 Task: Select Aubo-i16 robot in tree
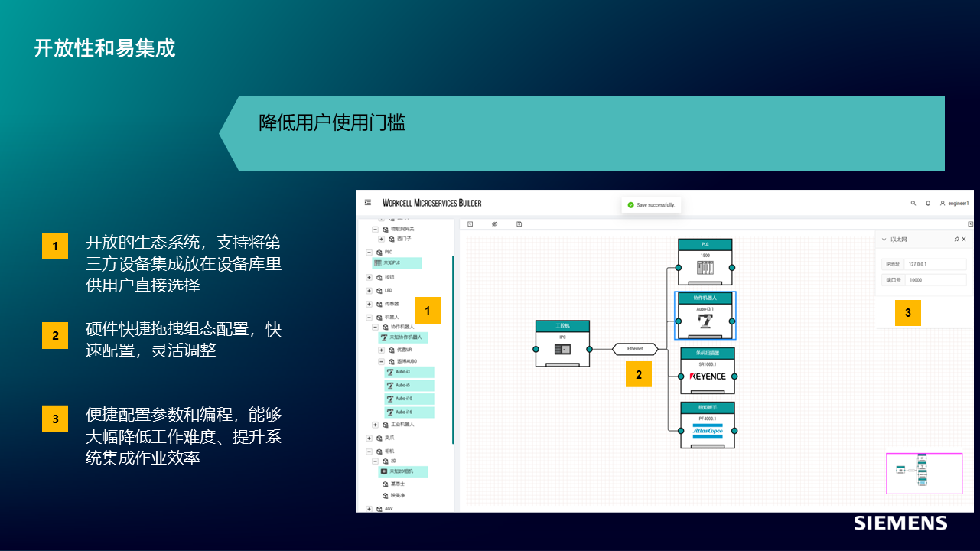409,412
